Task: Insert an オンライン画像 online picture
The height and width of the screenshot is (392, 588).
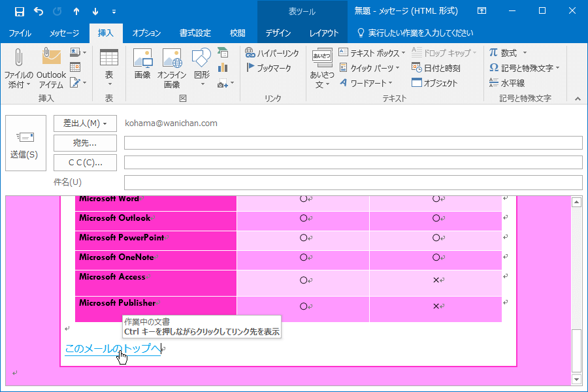Action: (x=172, y=68)
